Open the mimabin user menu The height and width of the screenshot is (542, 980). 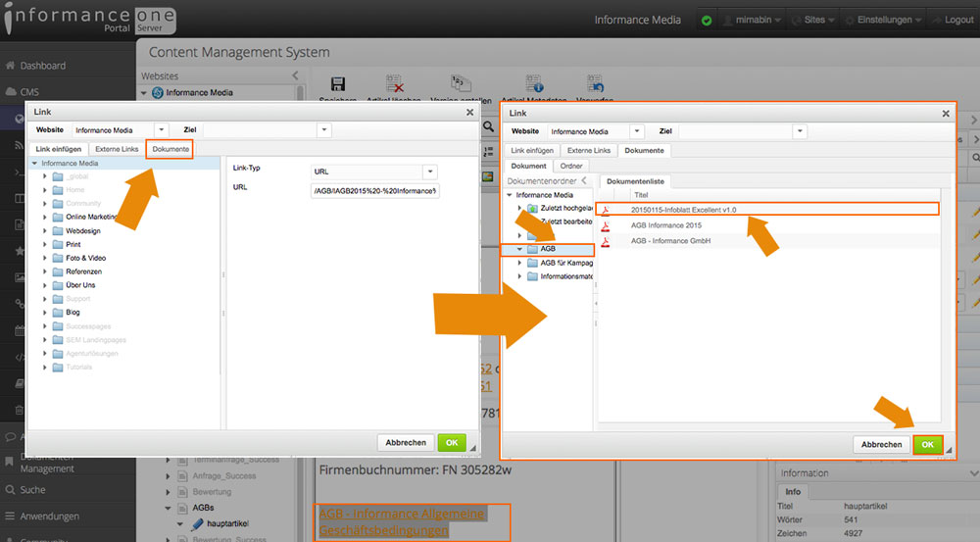752,20
